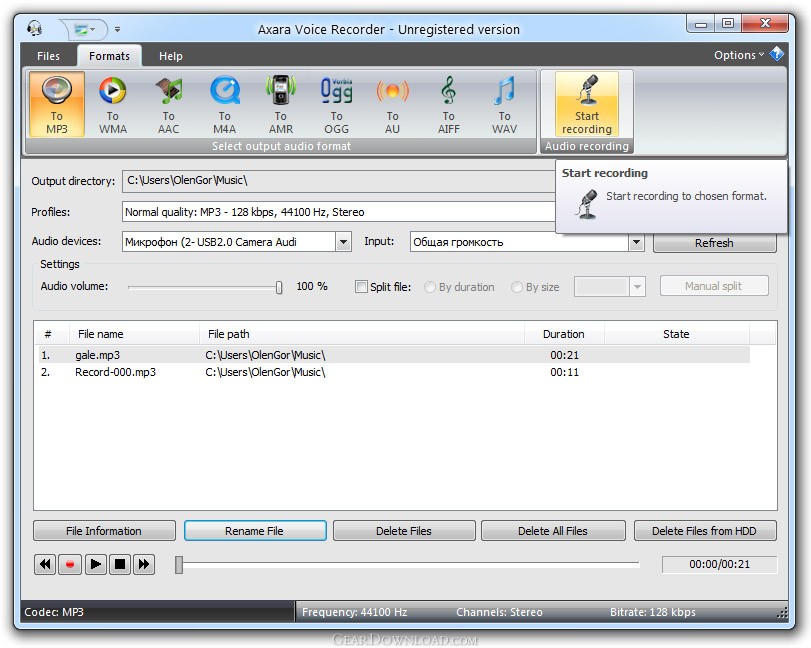
Task: Stop playback with the square button
Action: click(x=119, y=564)
